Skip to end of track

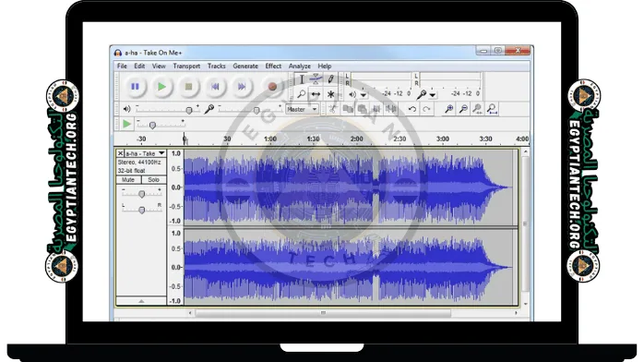[x=242, y=87]
